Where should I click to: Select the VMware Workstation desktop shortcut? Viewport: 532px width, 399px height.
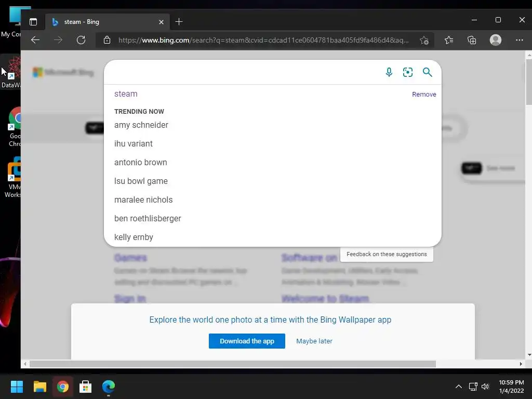12,178
